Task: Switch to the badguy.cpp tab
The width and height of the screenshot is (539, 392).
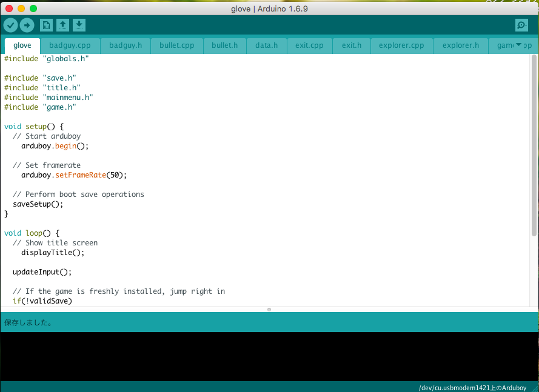Action: click(70, 45)
